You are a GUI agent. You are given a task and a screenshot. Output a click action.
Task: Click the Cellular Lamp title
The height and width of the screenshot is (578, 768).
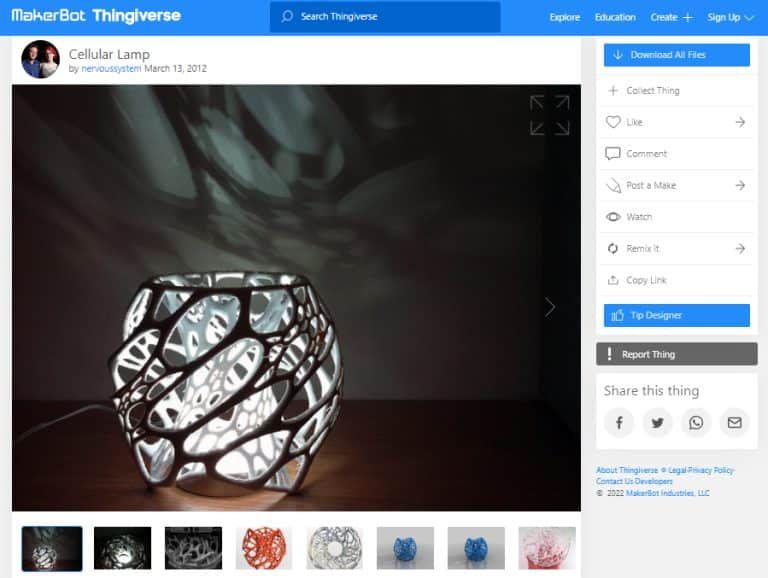coord(109,54)
